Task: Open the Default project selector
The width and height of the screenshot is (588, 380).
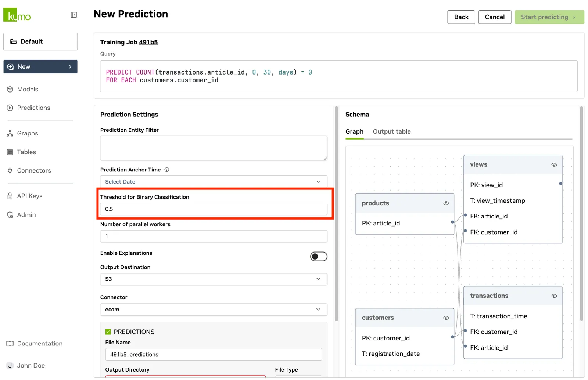Action: pyautogui.click(x=40, y=41)
